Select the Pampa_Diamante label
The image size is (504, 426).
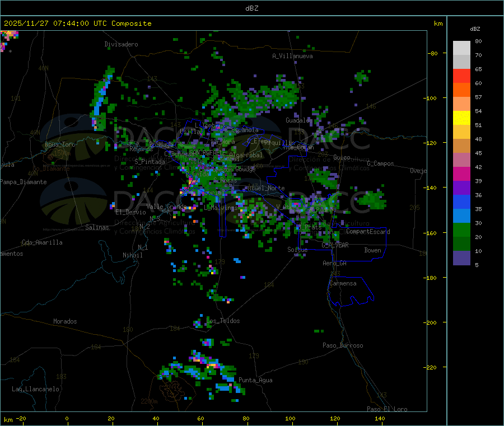pos(24,182)
